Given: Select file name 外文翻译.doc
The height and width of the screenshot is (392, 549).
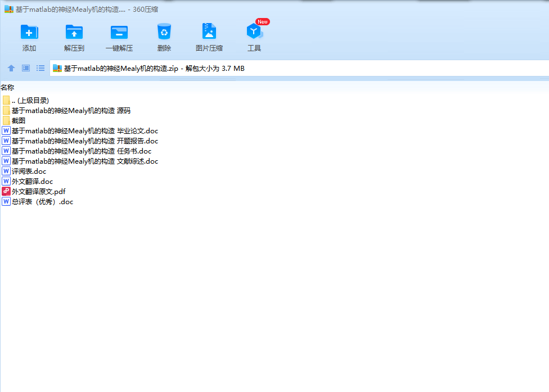Looking at the screenshot, I should 32,182.
